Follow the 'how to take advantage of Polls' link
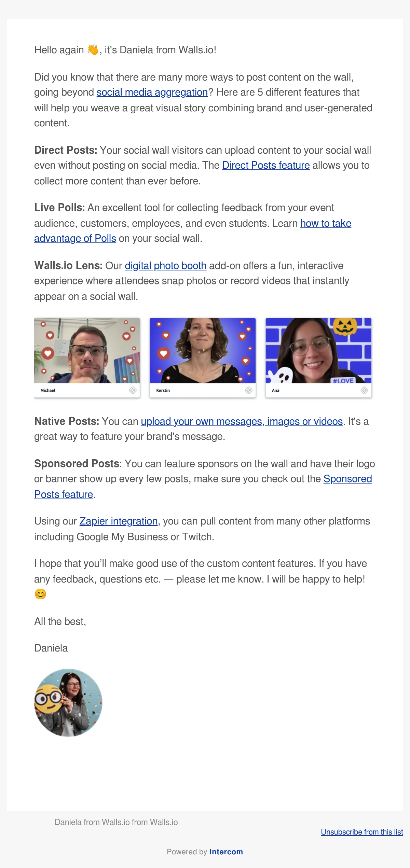This screenshot has width=410, height=868. point(326,223)
